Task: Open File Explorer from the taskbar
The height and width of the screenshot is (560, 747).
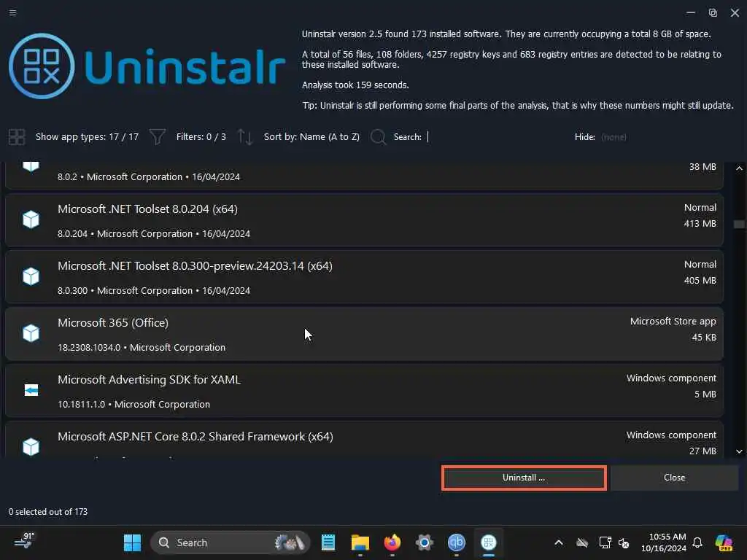Action: point(360,542)
